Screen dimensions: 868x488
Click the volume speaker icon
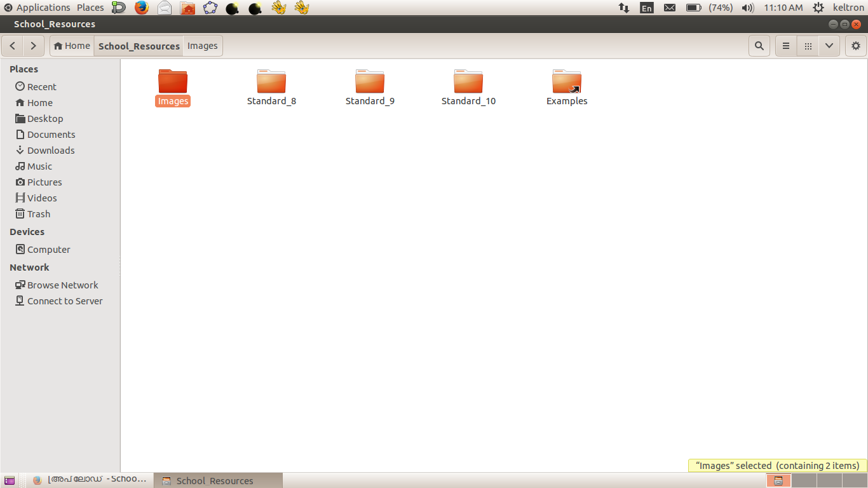click(748, 8)
